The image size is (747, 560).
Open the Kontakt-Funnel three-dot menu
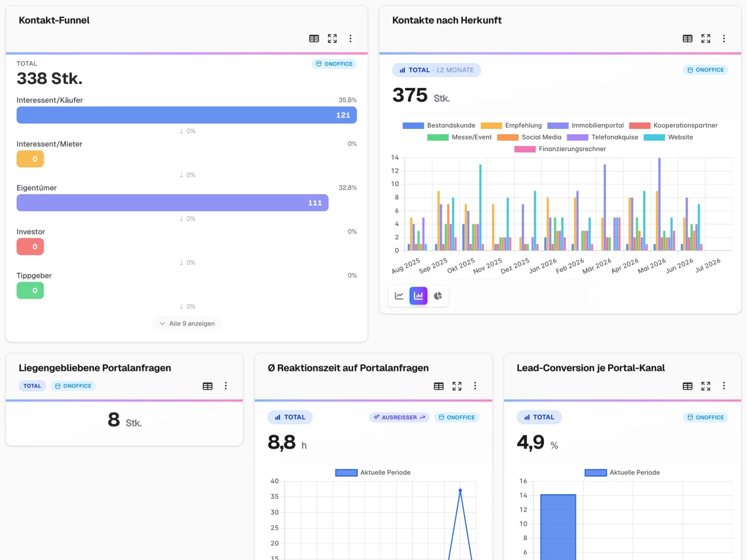pyautogui.click(x=350, y=38)
